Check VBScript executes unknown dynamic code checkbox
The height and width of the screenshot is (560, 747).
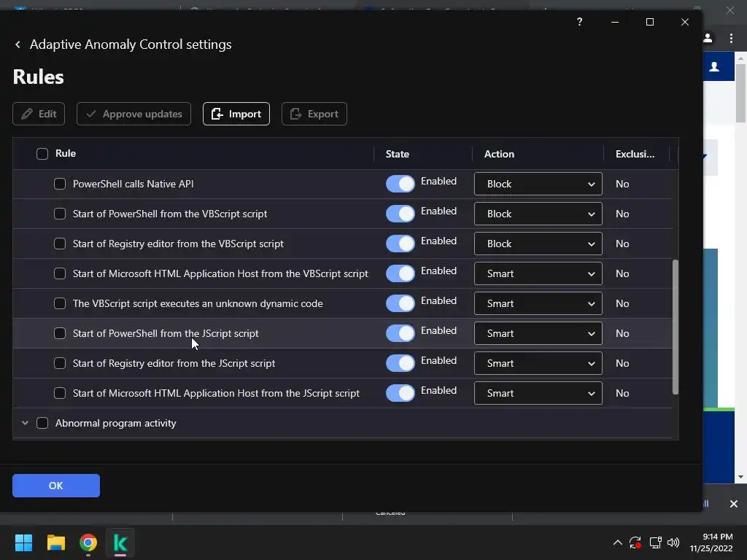(x=60, y=303)
